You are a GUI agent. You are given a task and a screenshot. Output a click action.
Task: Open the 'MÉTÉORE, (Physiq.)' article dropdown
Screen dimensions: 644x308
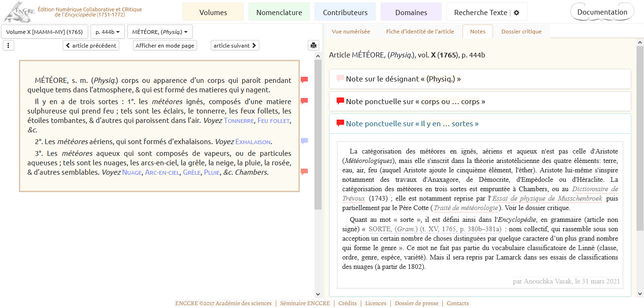(160, 32)
